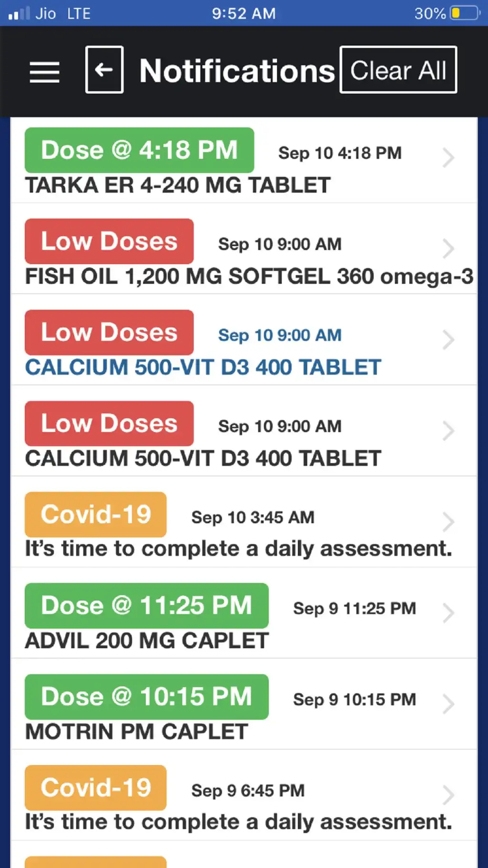
Task: Expand chevron for TARKA ER notification
Action: point(447,158)
